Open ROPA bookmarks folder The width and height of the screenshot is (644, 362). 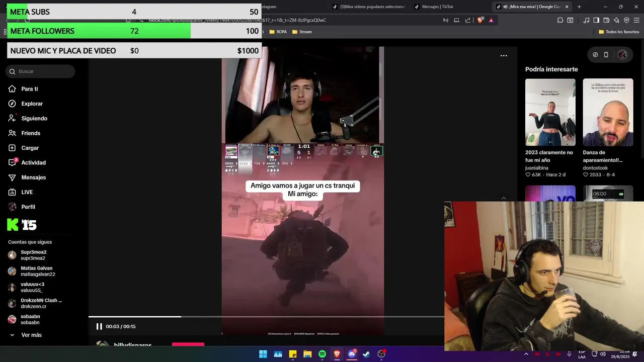pyautogui.click(x=278, y=32)
